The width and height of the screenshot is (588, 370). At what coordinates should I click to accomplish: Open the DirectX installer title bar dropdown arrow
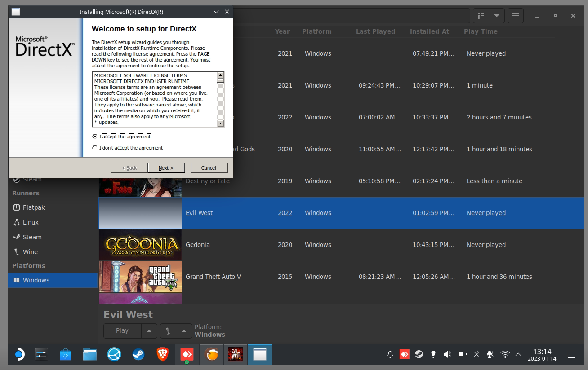pos(216,12)
